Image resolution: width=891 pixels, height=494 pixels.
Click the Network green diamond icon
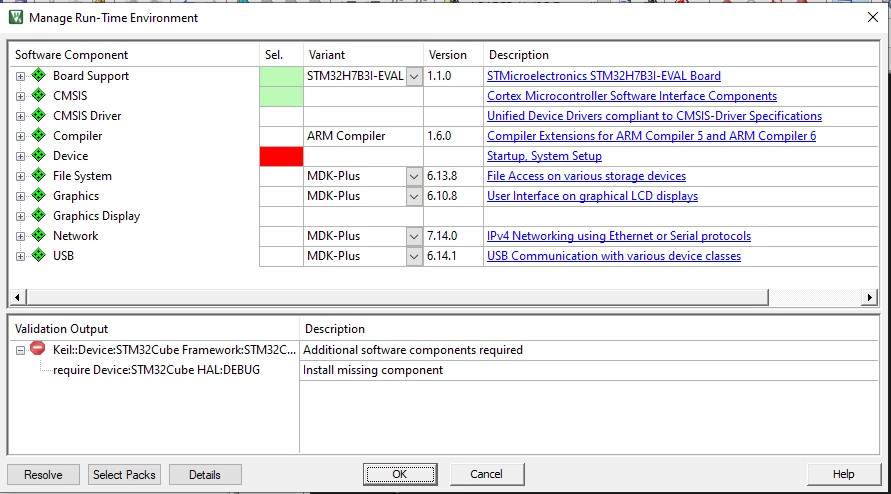click(x=39, y=235)
